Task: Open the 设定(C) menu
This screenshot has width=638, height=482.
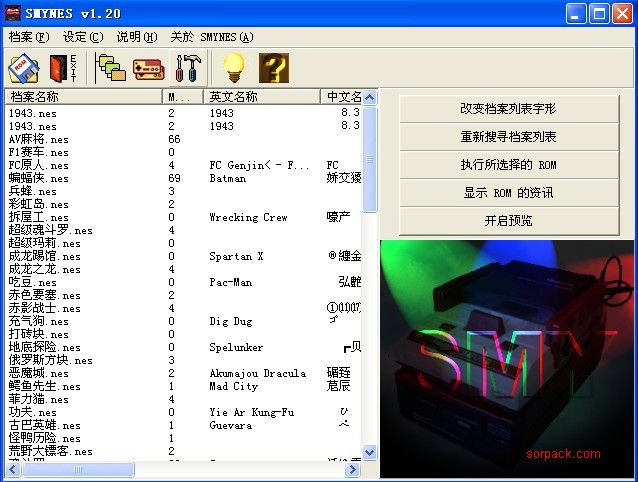Action: (82, 37)
